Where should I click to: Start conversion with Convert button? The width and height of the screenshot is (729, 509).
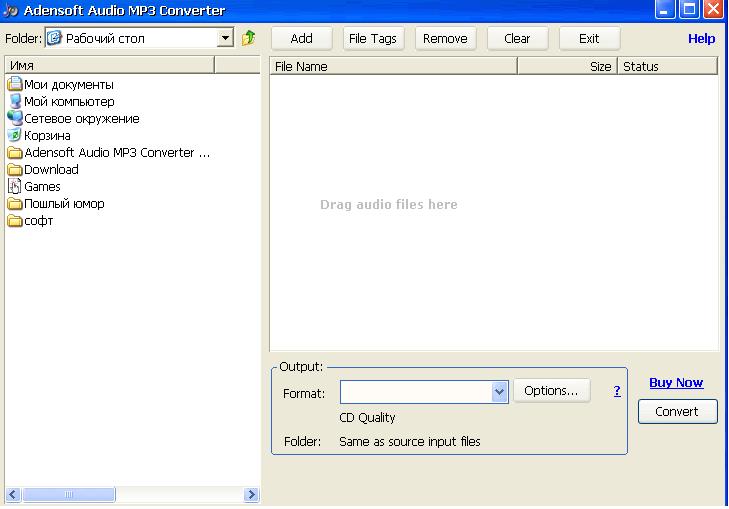tap(677, 411)
